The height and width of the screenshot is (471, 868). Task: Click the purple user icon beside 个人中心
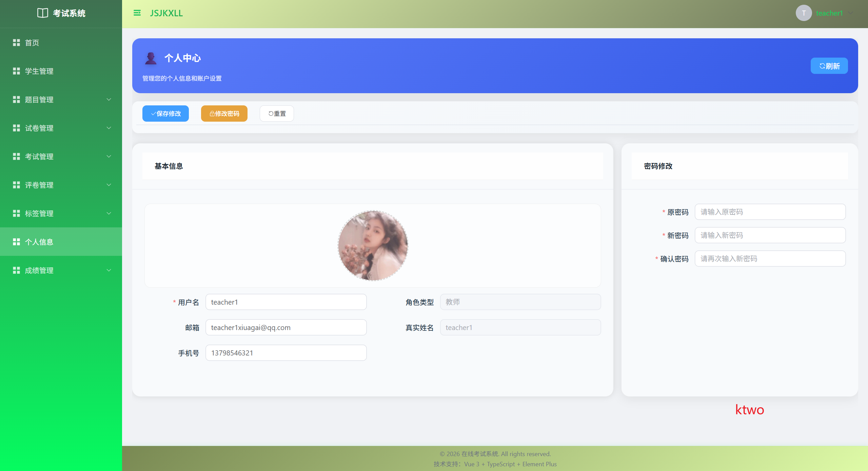(x=151, y=58)
